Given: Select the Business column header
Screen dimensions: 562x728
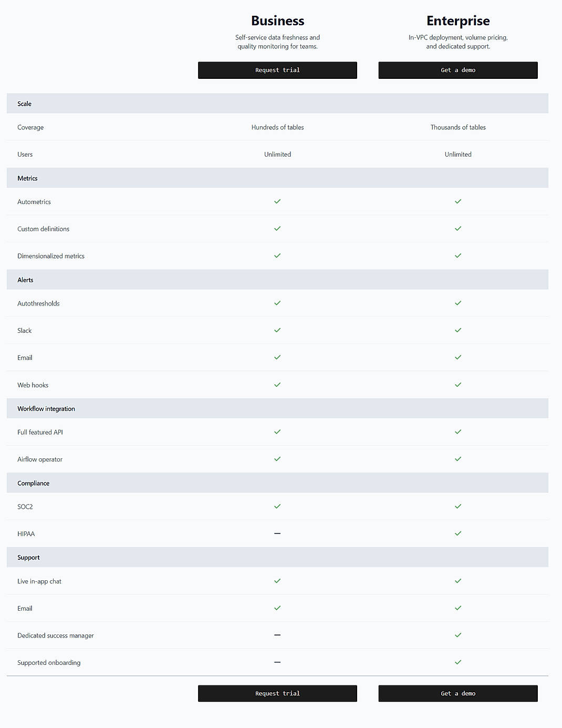Looking at the screenshot, I should [x=277, y=20].
